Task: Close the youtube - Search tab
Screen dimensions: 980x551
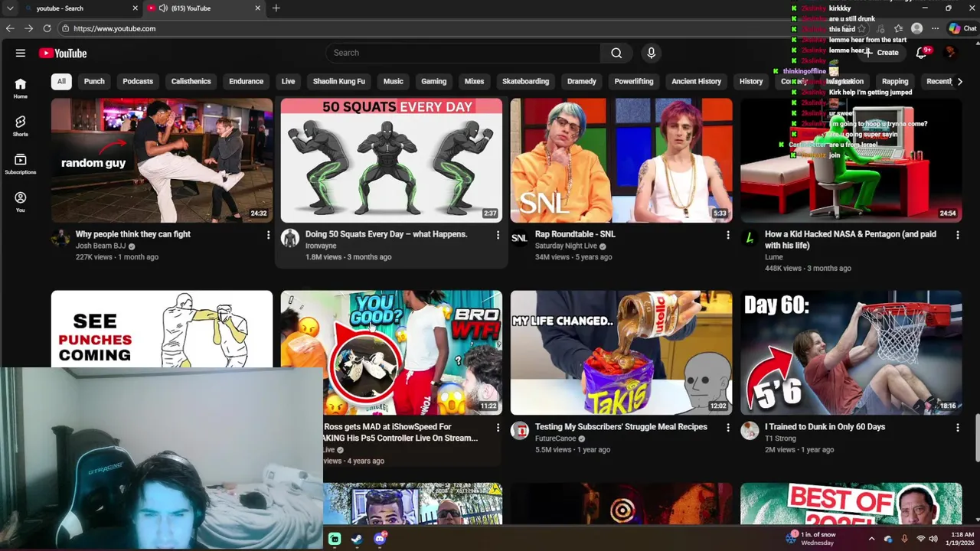Action: pos(135,8)
